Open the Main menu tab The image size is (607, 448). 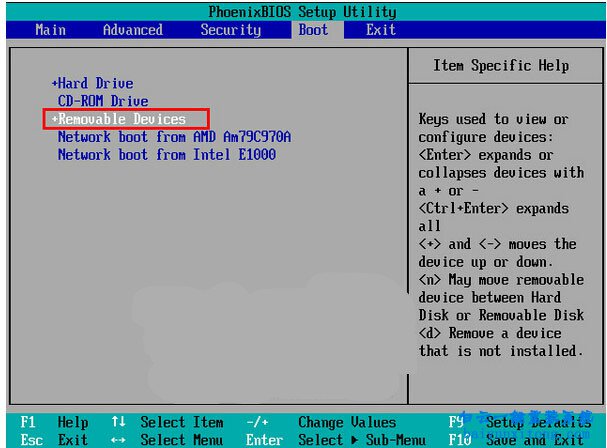point(50,30)
